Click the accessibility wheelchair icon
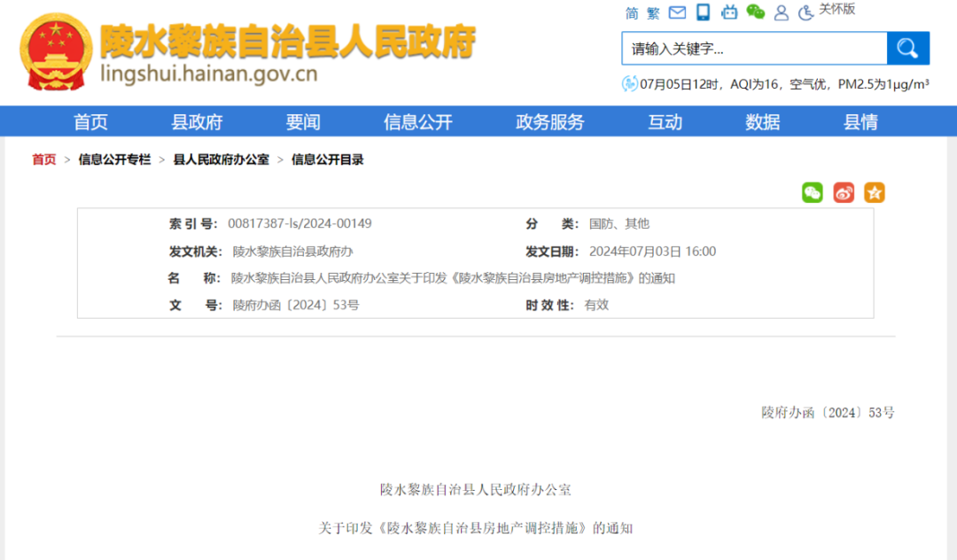This screenshot has height=560, width=957. point(805,12)
